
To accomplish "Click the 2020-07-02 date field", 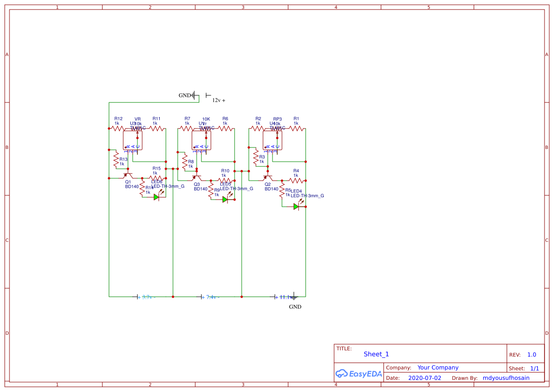I will 424,378.
